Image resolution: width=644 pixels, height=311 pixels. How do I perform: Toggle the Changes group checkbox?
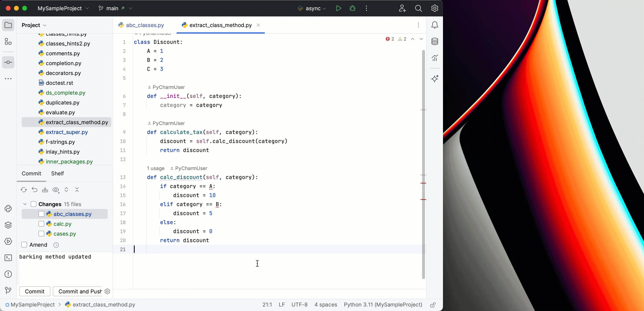(x=34, y=204)
